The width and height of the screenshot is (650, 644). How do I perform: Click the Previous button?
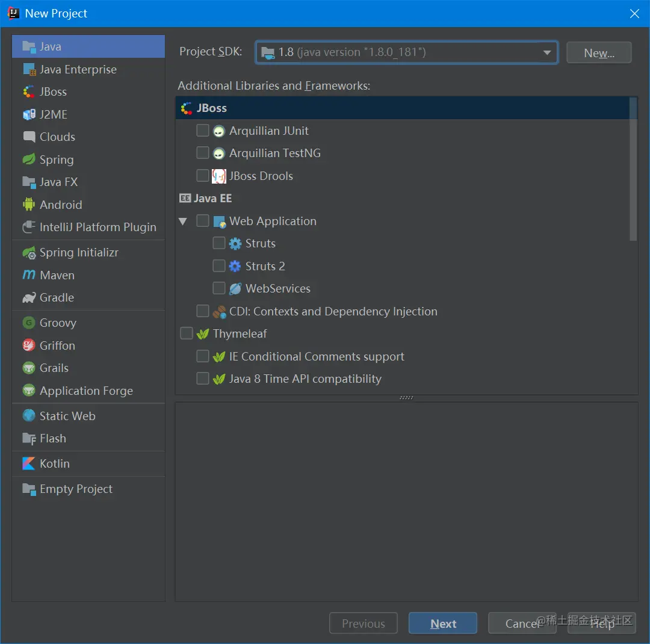[364, 624]
